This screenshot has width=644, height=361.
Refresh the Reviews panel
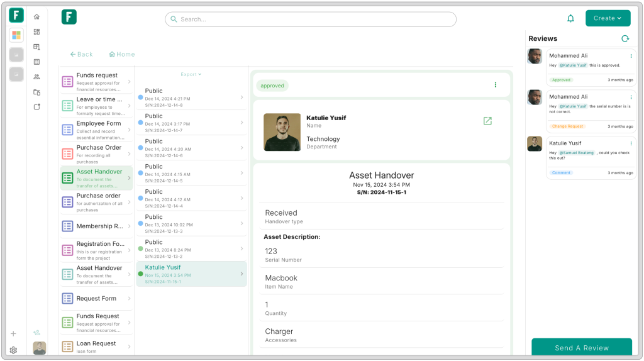pyautogui.click(x=625, y=38)
